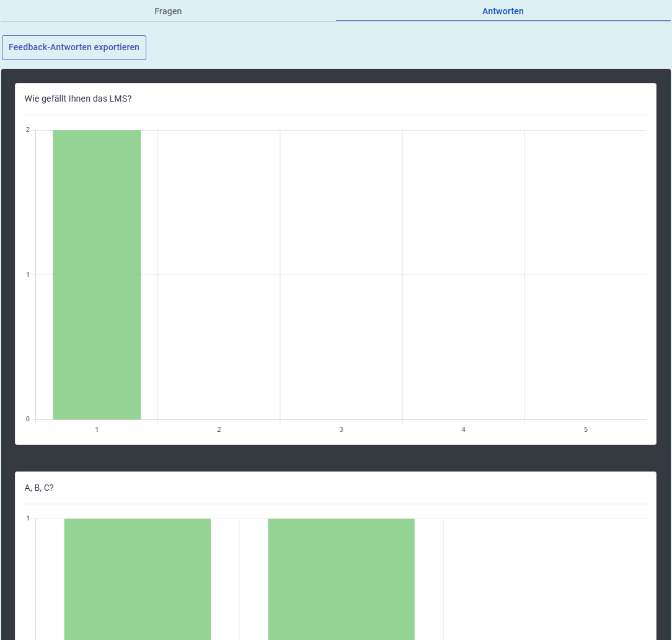
Task: Click x-axis label 2 in LMS chart
Action: point(219,429)
